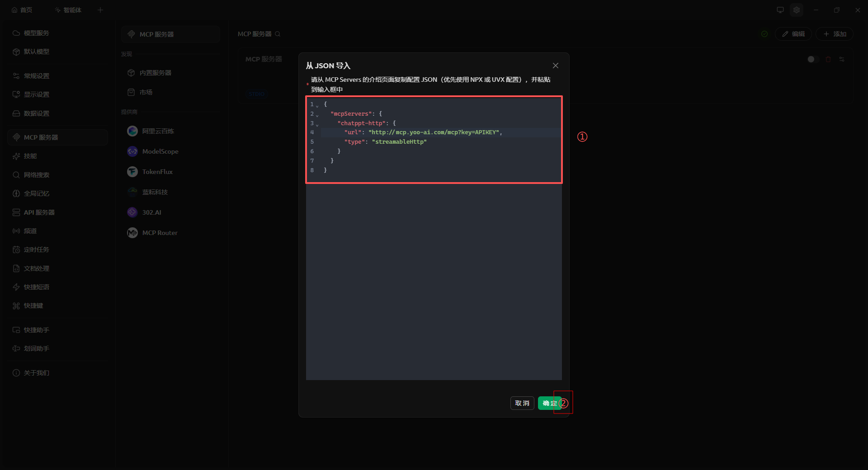Click the MCP Router provider icon
The height and width of the screenshot is (470, 868).
point(132,233)
